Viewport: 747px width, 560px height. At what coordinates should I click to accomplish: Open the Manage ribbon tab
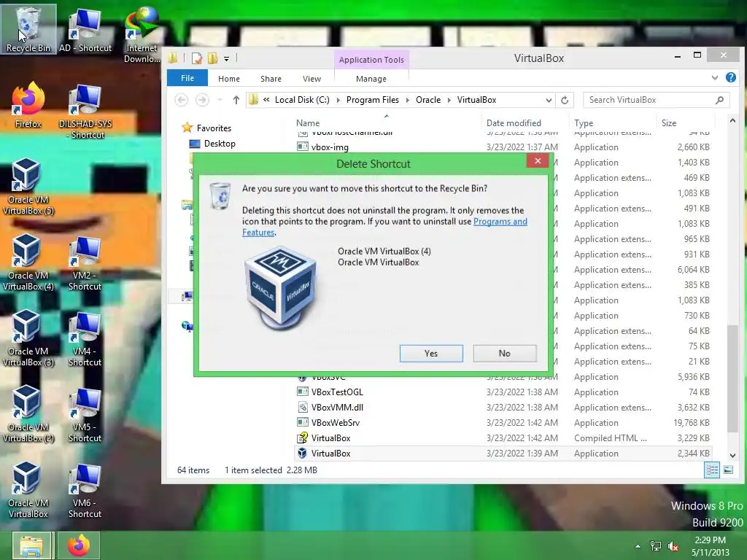(x=371, y=79)
